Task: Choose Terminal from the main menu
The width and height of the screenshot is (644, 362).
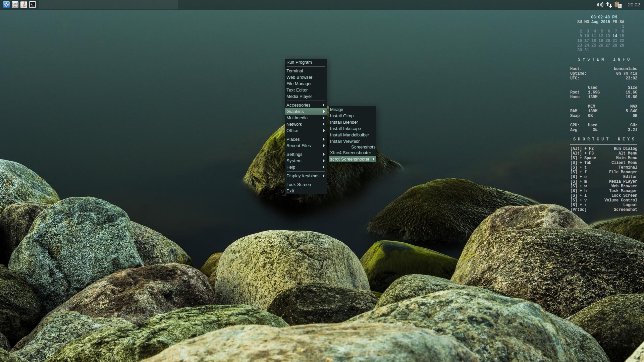Action: click(306, 71)
